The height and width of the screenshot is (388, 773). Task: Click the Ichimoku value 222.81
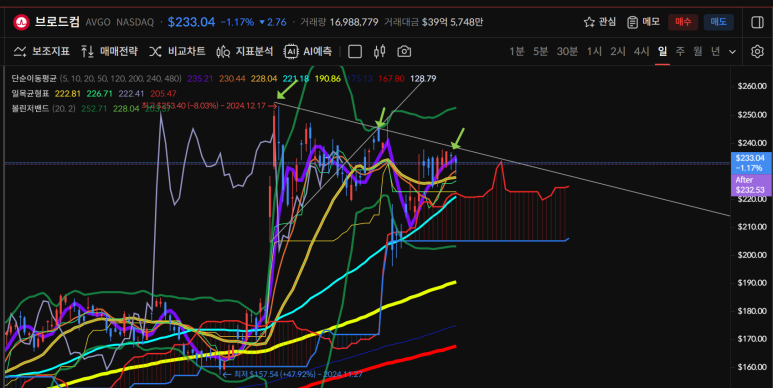click(67, 93)
